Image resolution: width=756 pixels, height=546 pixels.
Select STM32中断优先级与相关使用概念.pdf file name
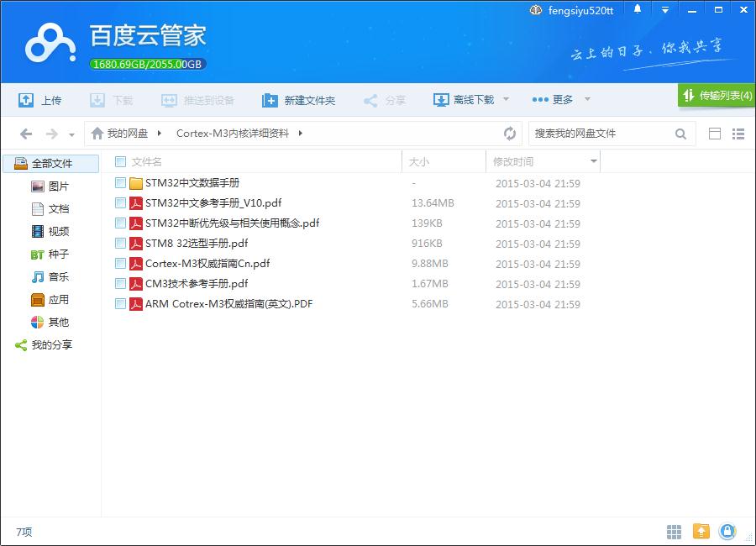(x=233, y=223)
